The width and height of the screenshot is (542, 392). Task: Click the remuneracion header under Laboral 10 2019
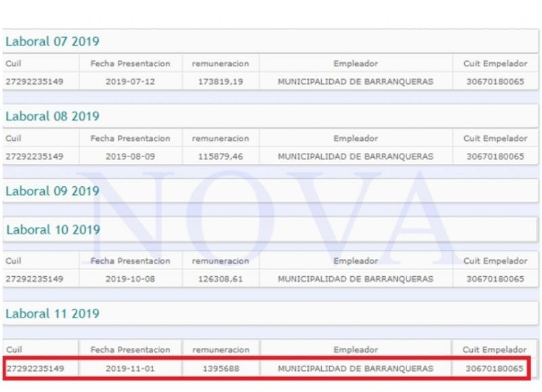point(221,261)
